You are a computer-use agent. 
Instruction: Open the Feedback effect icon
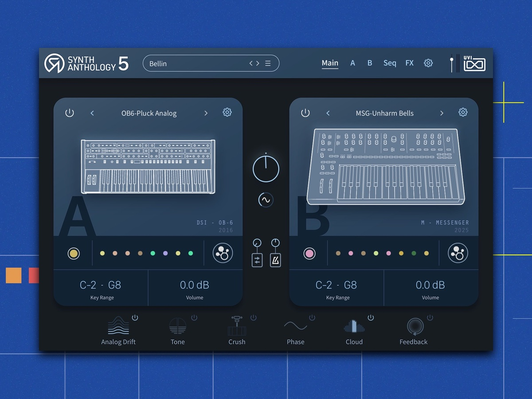(x=415, y=327)
